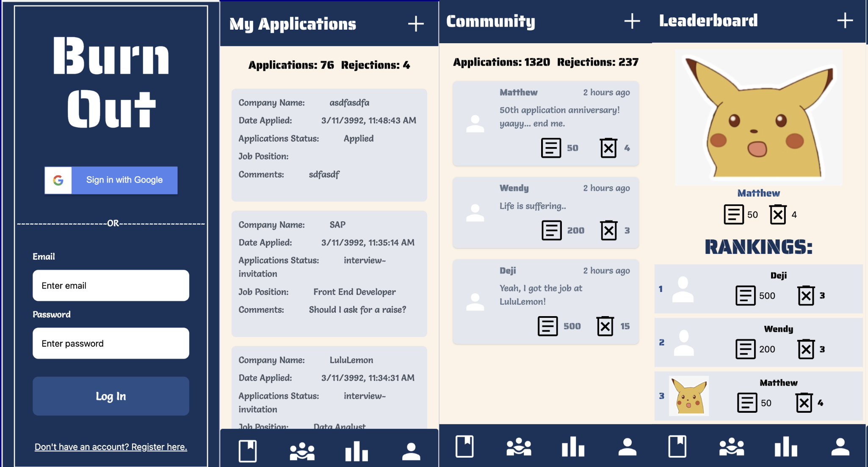Select people group icon in Community bottom bar
The image size is (868, 467).
(519, 447)
